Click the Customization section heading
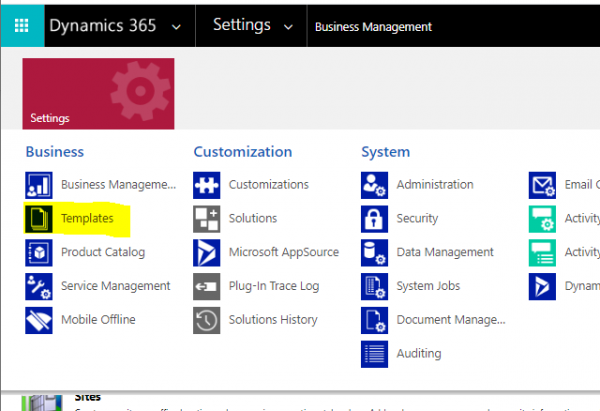 [243, 152]
